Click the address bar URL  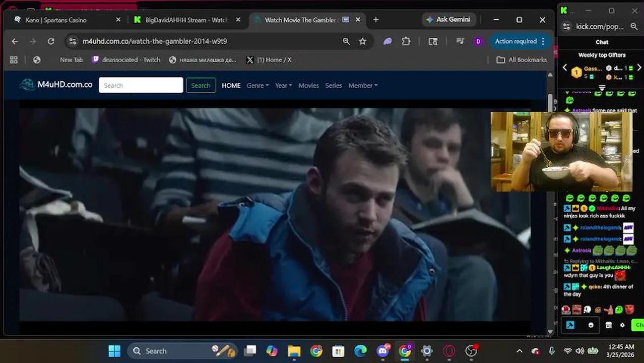pos(155,41)
